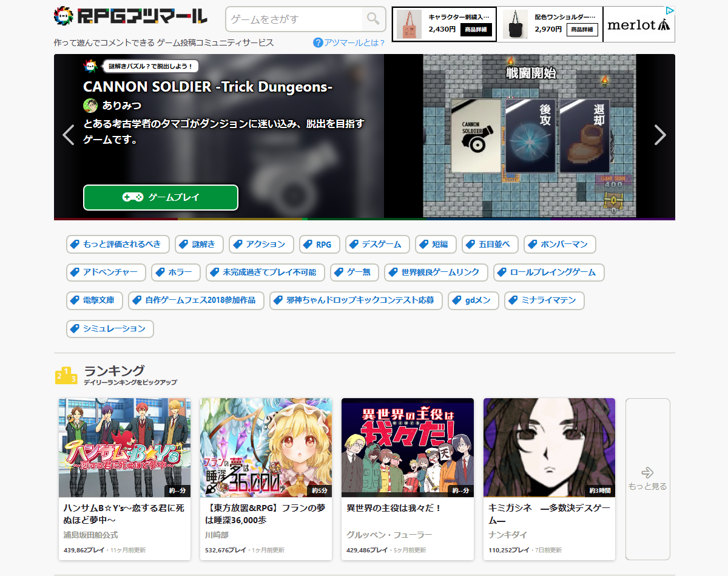Open author 浦島坂田船公式 link
The image size is (728, 576).
tap(91, 535)
